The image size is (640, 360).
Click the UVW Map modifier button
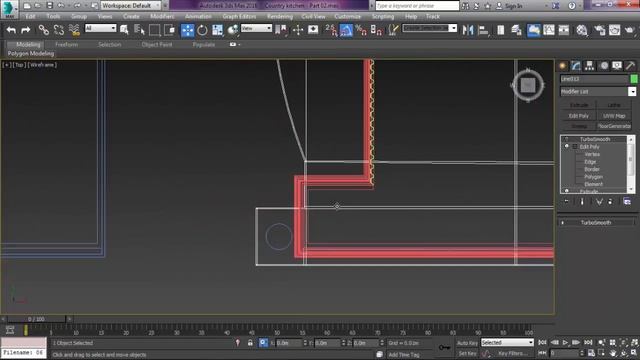click(x=614, y=116)
